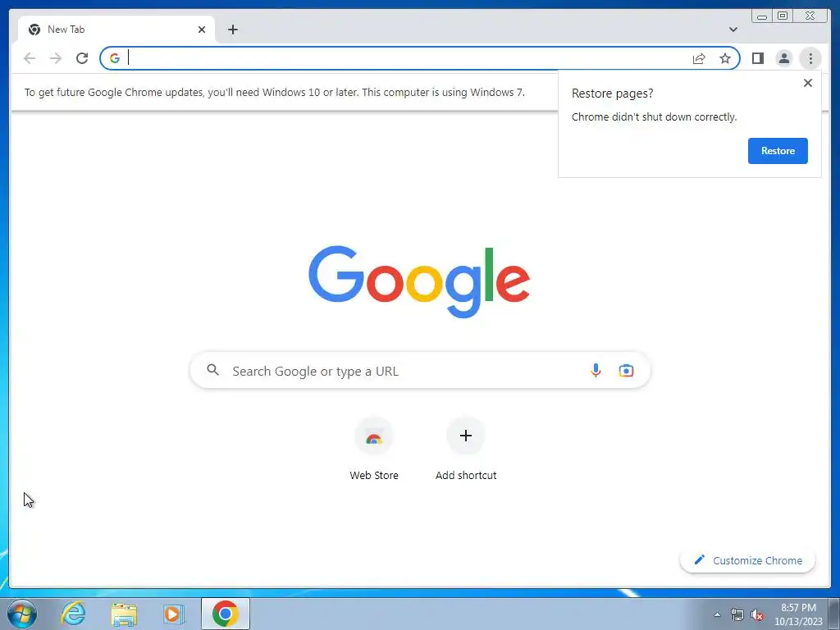Start voice search with microphone icon
840x630 pixels.
pyautogui.click(x=596, y=370)
